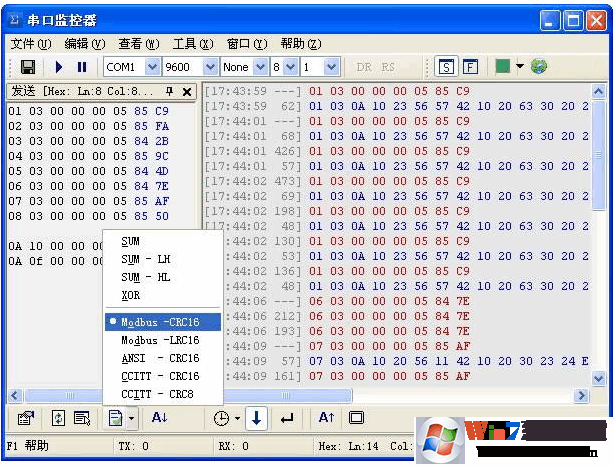Toggle the S window toolbar button

[x=446, y=67]
